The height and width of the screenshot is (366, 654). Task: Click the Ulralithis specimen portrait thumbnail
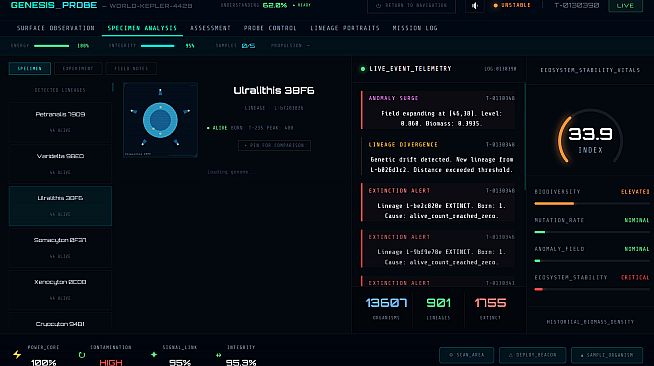[x=160, y=120]
